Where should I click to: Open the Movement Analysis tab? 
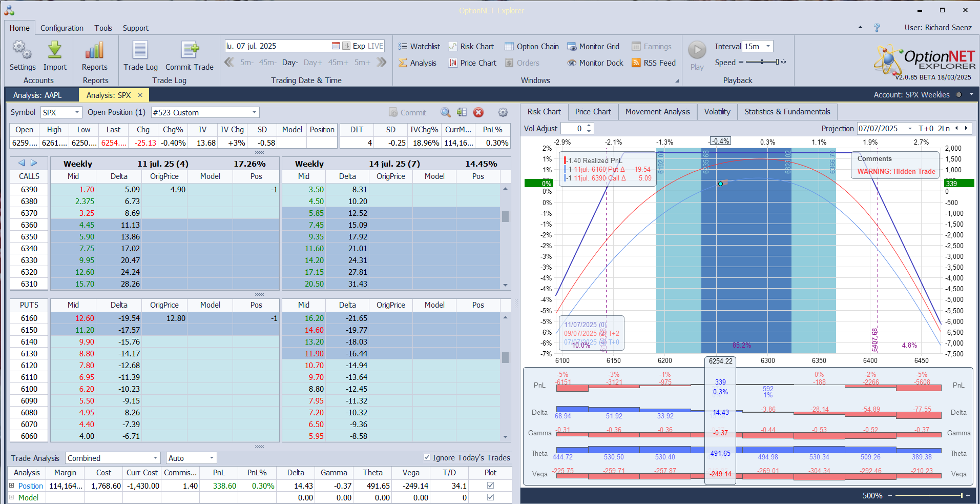coord(658,112)
